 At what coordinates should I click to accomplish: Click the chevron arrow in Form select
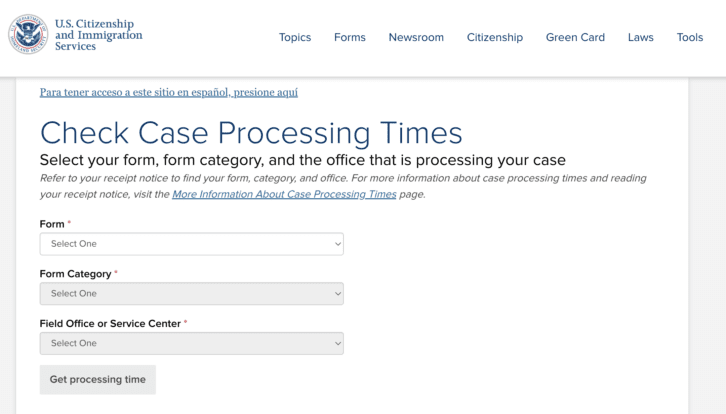[338, 244]
